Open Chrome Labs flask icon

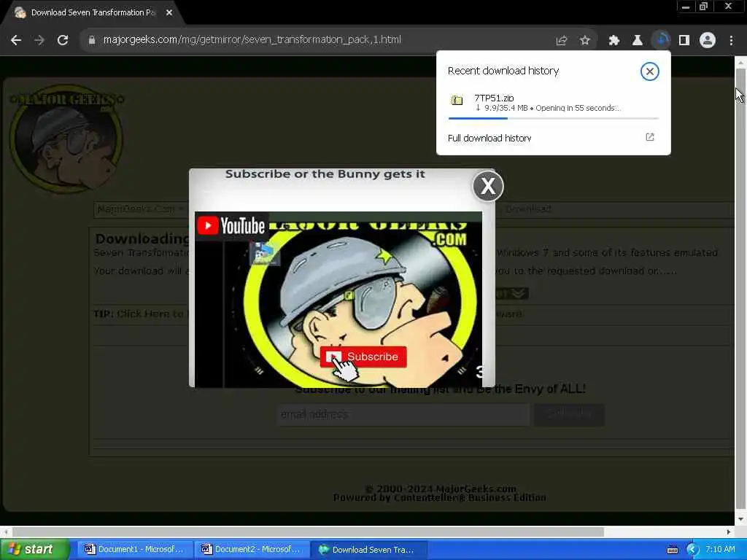638,41
